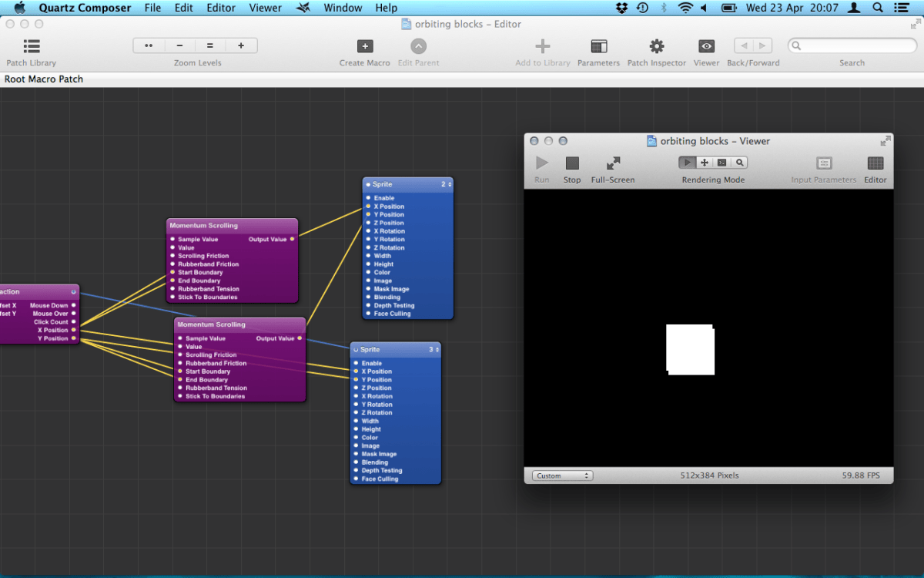Viewport: 924px width, 578px height.
Task: Change layer number stepper on Sprite 3
Action: click(437, 350)
